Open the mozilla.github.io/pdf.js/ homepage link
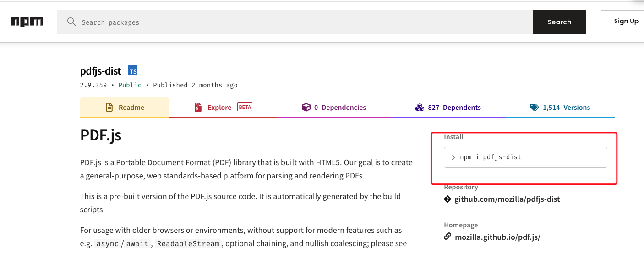The width and height of the screenshot is (644, 253). pos(497,237)
